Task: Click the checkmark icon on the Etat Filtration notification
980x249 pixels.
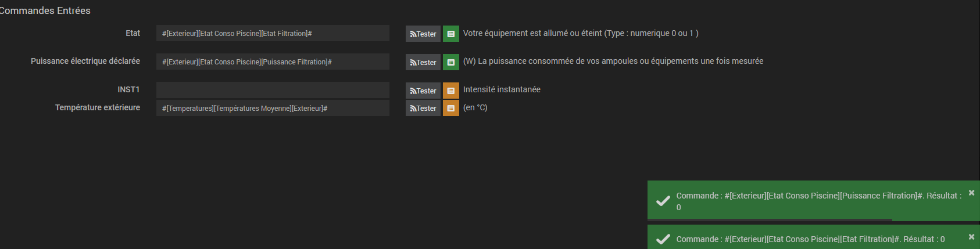Action: pyautogui.click(x=663, y=239)
